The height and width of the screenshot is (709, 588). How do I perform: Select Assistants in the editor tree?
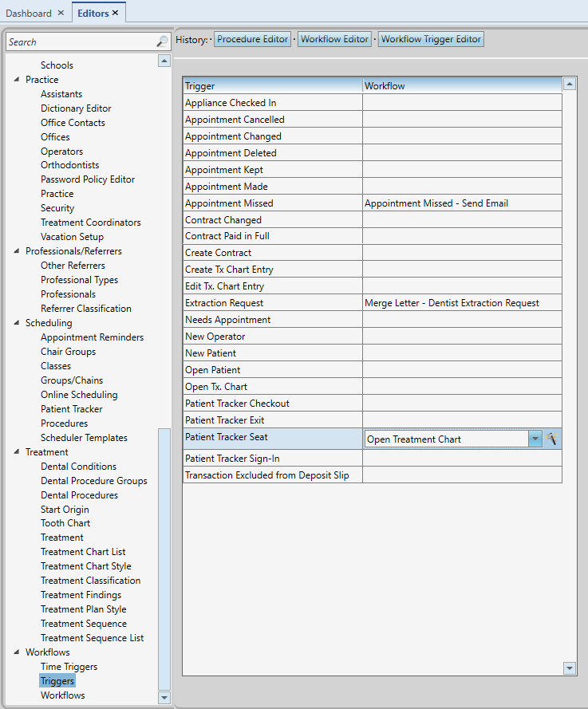61,94
